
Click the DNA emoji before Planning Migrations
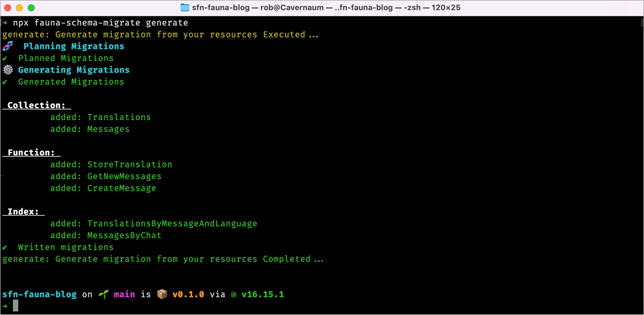click(x=8, y=46)
